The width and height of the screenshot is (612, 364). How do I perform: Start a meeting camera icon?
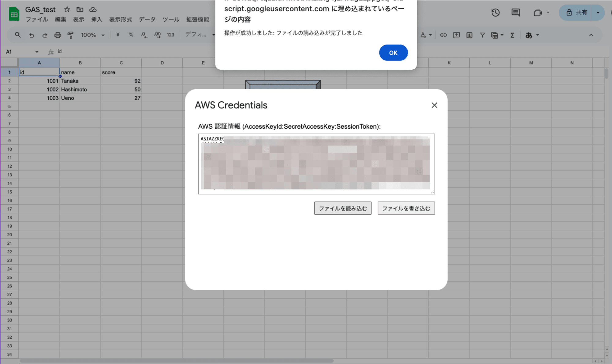pyautogui.click(x=538, y=13)
